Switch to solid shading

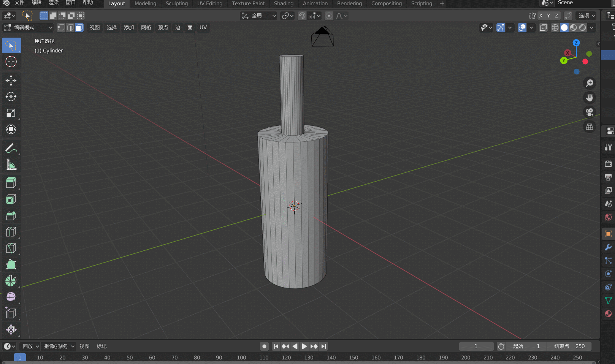click(564, 27)
